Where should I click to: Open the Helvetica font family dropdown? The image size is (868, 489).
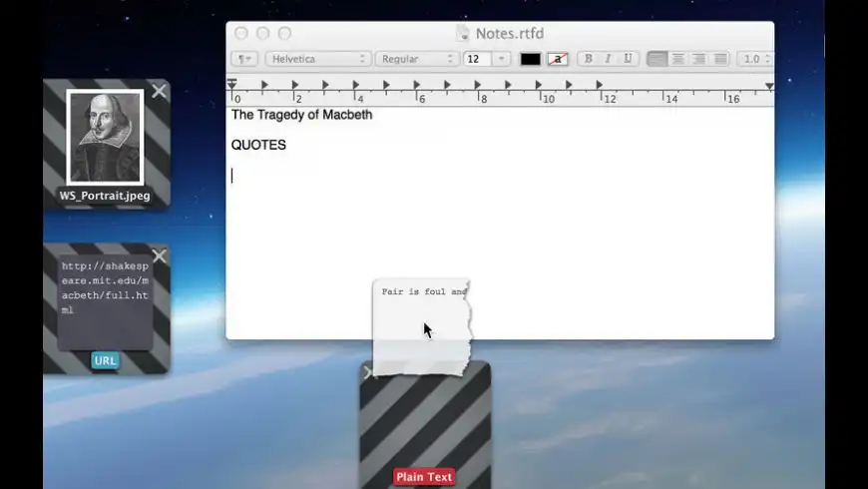318,59
